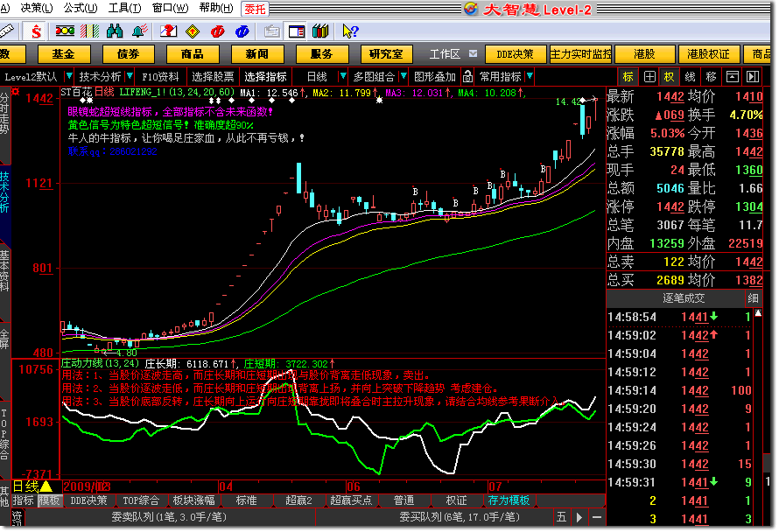Toggle the 权 rights adjustment button
Image resolution: width=779 pixels, height=532 pixels.
point(670,76)
